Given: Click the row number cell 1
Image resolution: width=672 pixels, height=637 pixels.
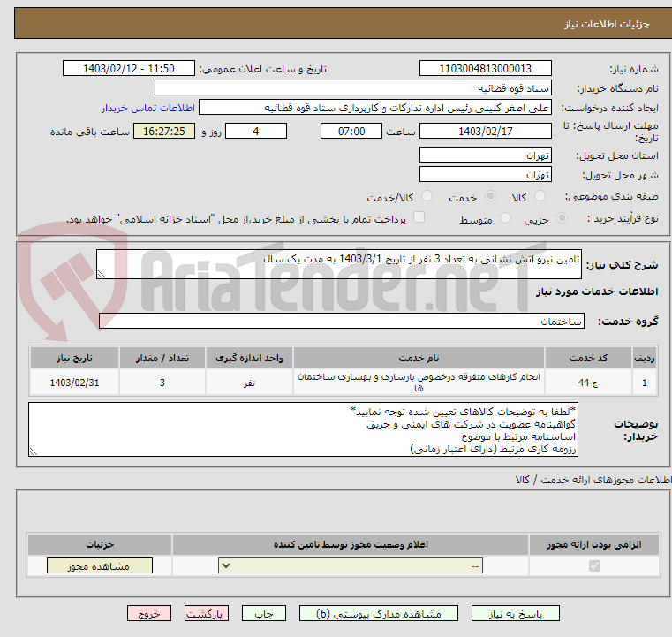Looking at the screenshot, I should [644, 382].
